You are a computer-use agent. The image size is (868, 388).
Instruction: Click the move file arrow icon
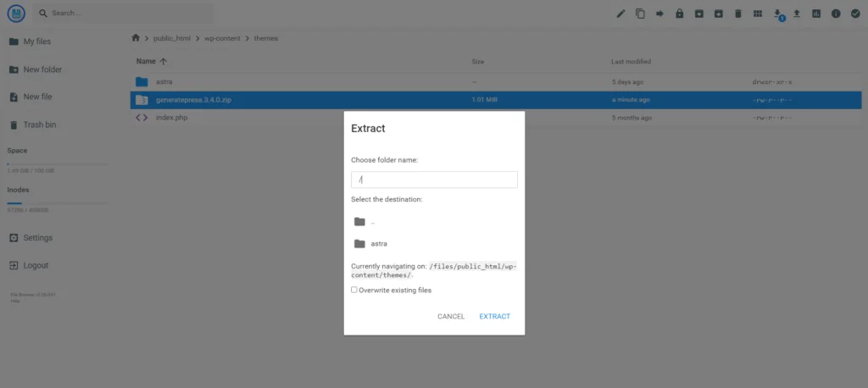[659, 14]
